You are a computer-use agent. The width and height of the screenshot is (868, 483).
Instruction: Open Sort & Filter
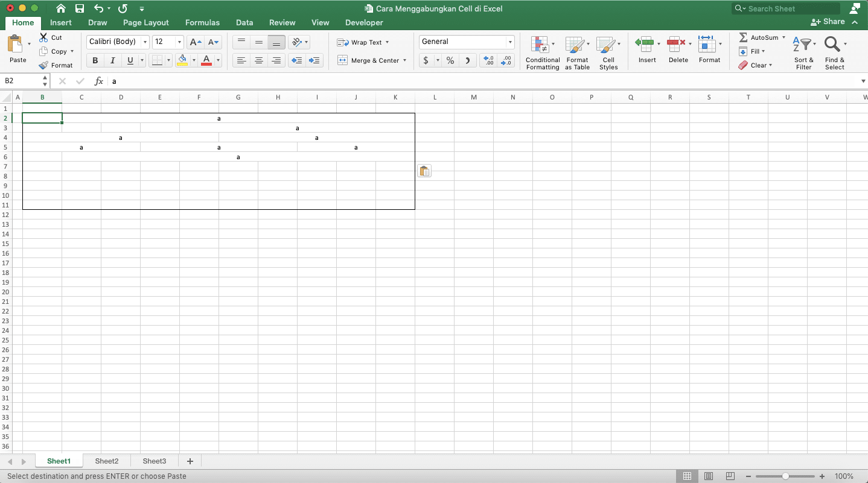804,53
